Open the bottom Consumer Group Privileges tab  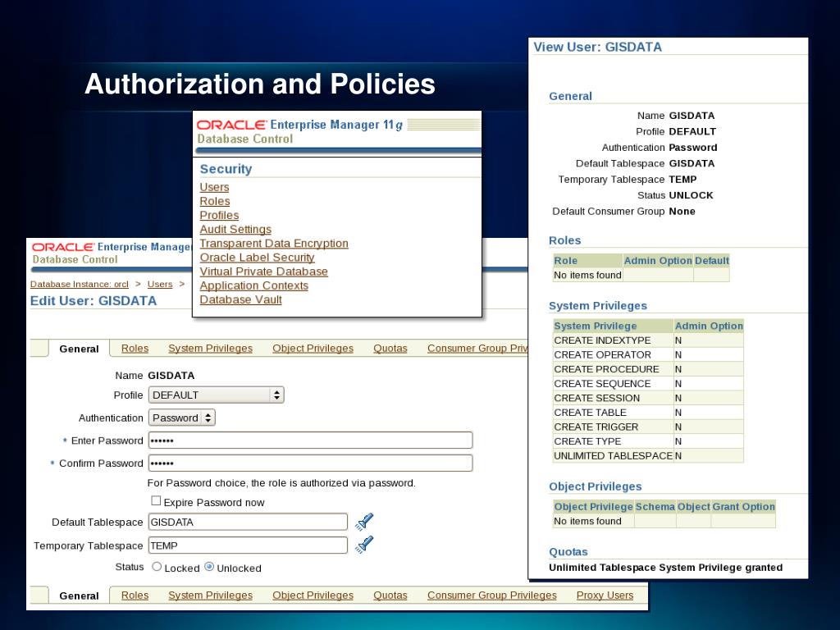(492, 596)
